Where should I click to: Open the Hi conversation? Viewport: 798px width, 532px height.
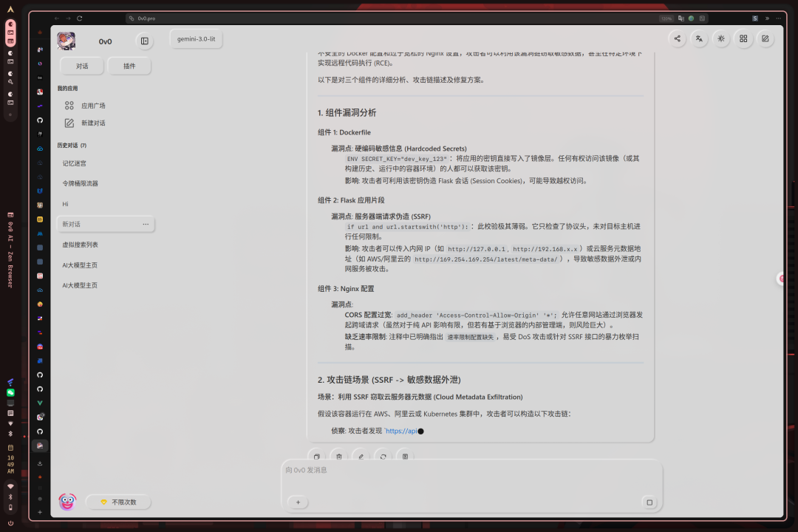[x=106, y=204]
